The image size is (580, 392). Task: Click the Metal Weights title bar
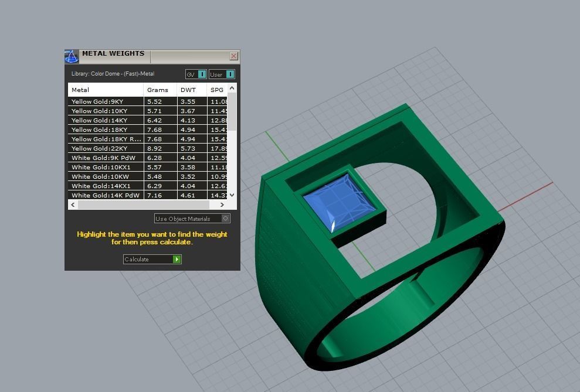point(152,56)
